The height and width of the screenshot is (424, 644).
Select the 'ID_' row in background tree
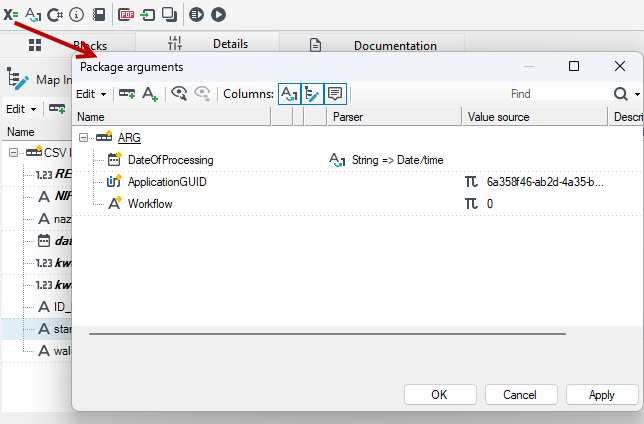tap(55, 307)
